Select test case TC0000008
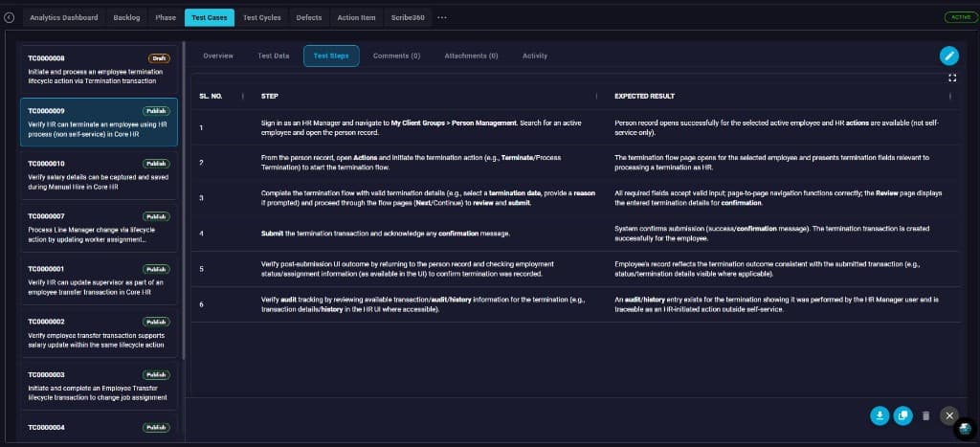Image resolution: width=980 pixels, height=447 pixels. (x=99, y=69)
